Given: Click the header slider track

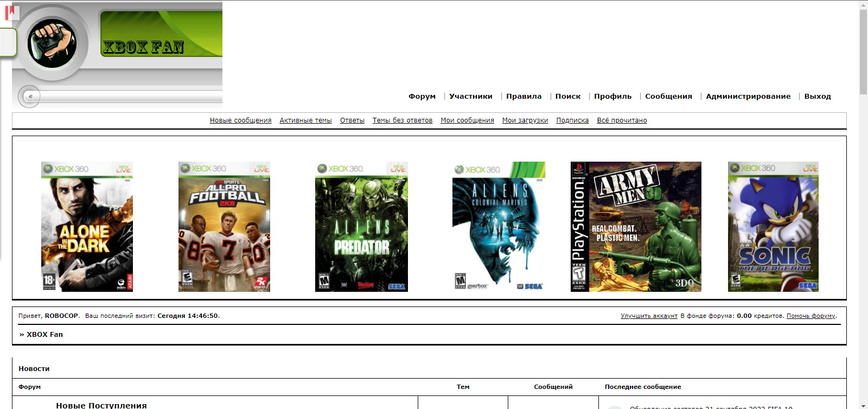Looking at the screenshot, I should (131, 97).
